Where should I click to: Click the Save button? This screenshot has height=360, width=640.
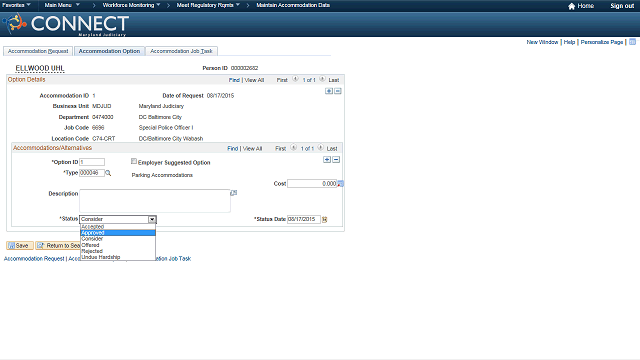19,245
